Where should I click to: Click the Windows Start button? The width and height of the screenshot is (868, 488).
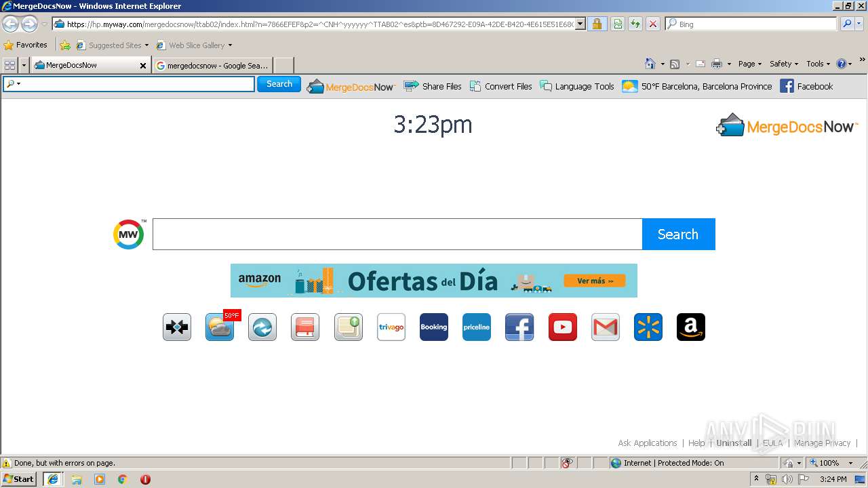(x=19, y=479)
